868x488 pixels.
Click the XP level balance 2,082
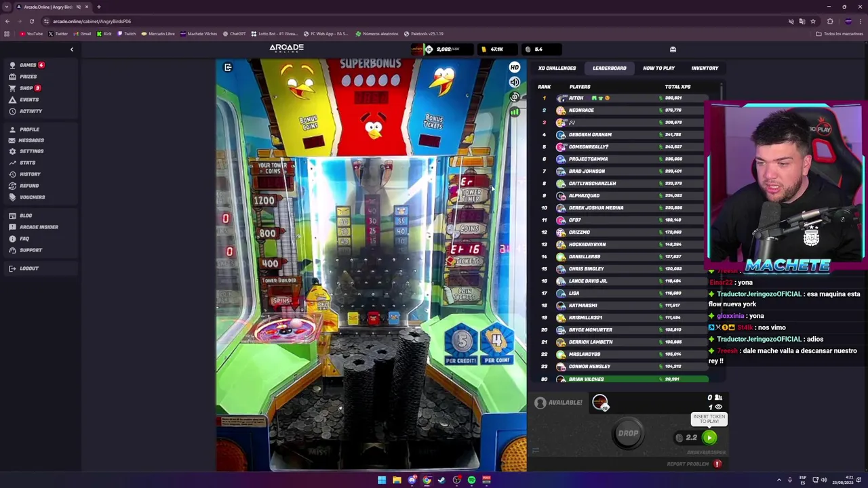coord(442,49)
